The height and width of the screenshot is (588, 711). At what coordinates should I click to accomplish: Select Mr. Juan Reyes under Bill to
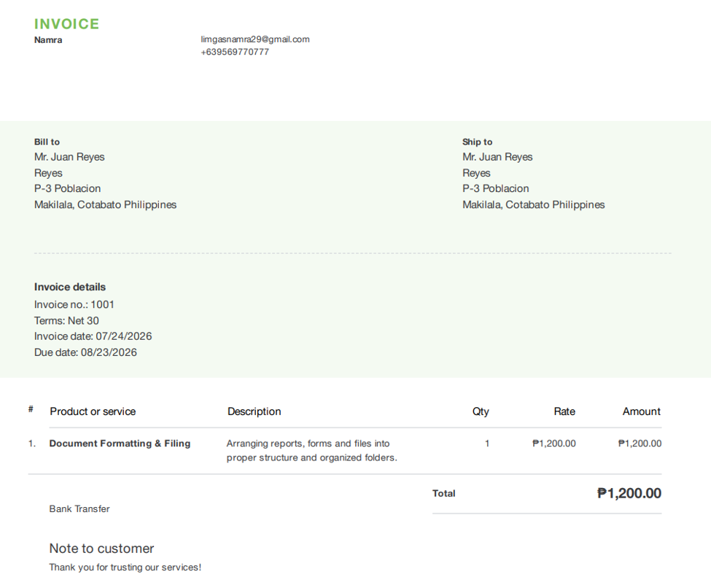[x=69, y=157]
